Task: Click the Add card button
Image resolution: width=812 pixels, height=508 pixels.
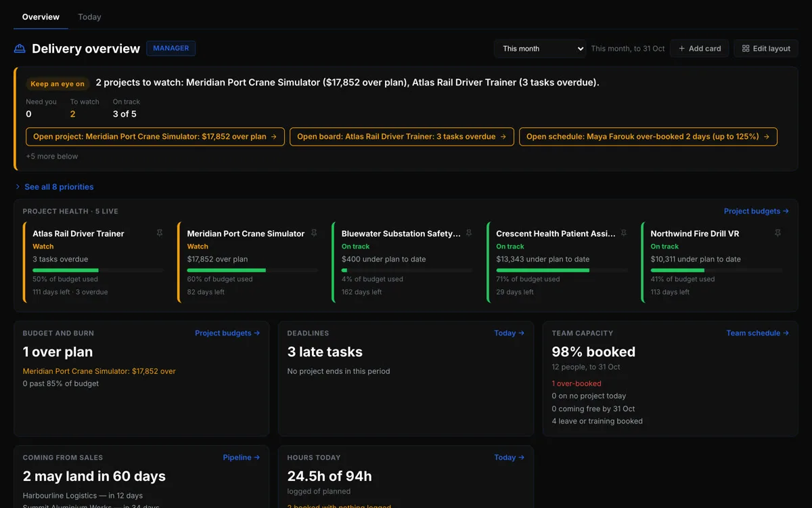Action: coord(700,49)
